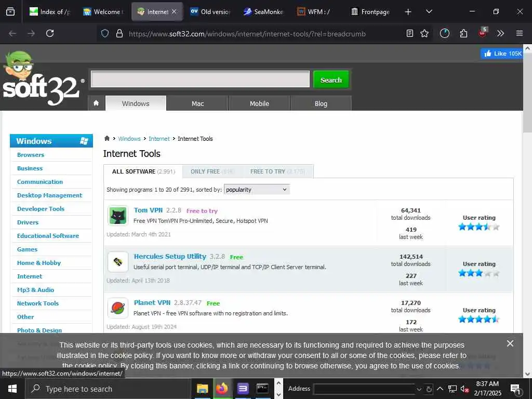Click the Tom VPN user rating stars
The height and width of the screenshot is (399, 532).
478,227
